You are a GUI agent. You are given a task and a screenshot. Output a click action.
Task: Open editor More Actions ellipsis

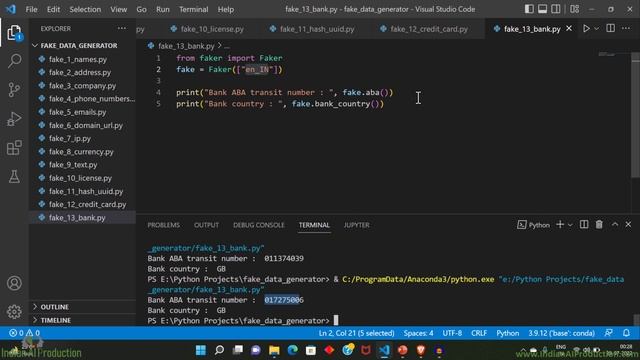pos(626,29)
